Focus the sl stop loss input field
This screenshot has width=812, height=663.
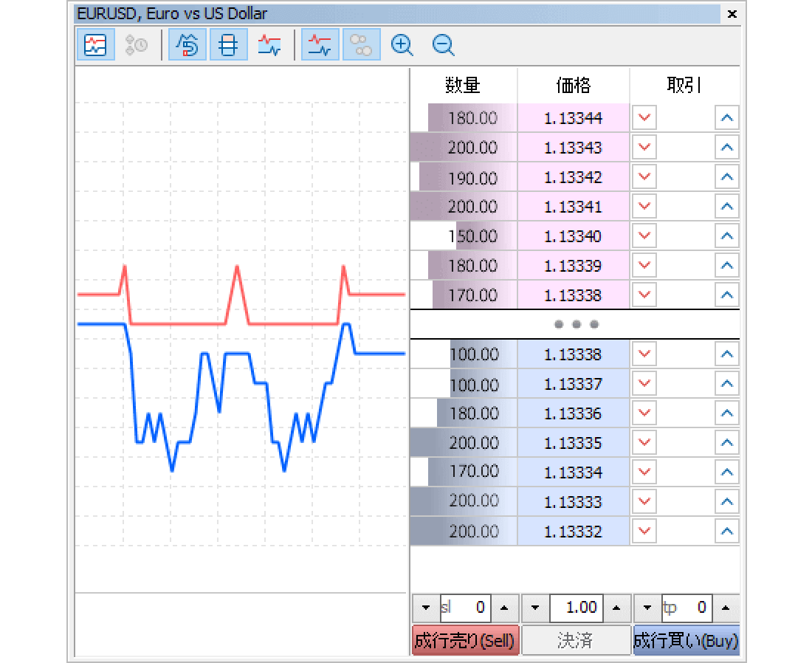(x=465, y=608)
